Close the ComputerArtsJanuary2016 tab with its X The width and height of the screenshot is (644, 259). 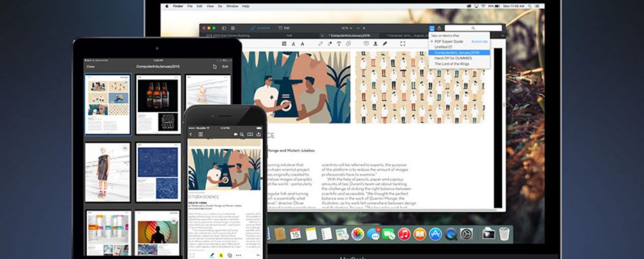[323, 36]
